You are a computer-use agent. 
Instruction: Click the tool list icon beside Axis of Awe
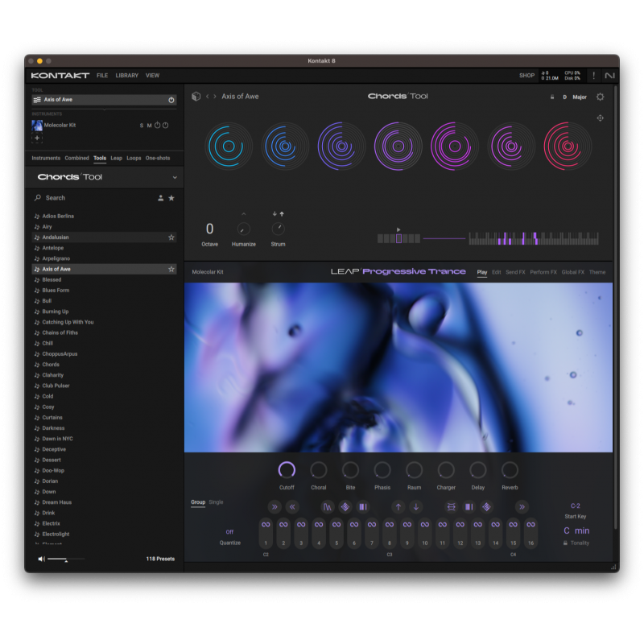pyautogui.click(x=37, y=100)
